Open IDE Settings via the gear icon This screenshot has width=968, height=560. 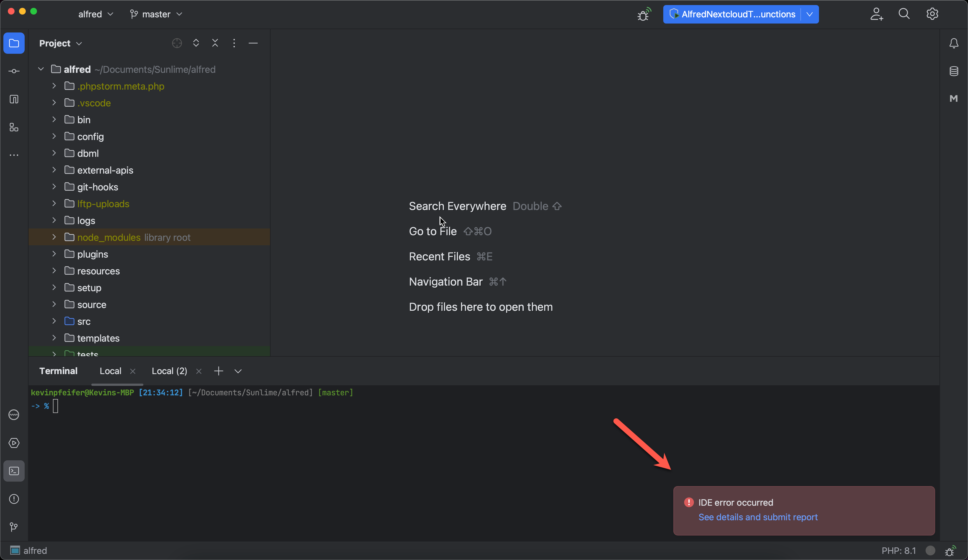pyautogui.click(x=932, y=14)
